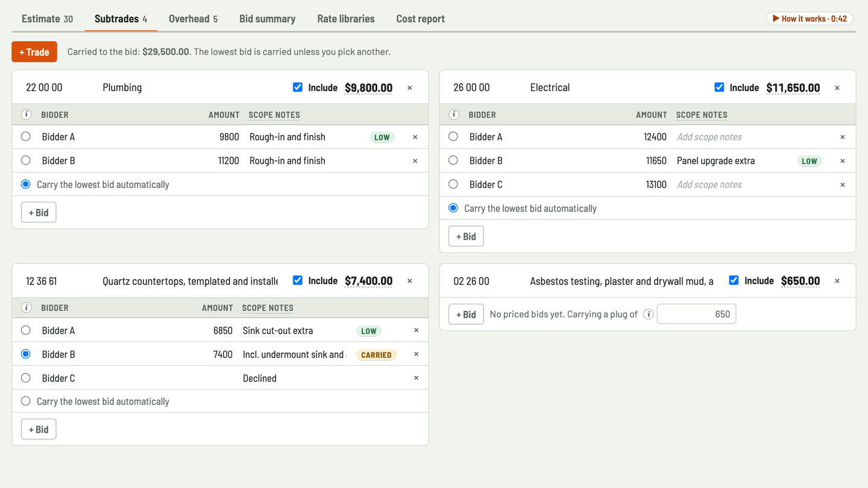Select Electrical Bidder C radio button
Viewport: 868px width, 488px height.
[453, 184]
